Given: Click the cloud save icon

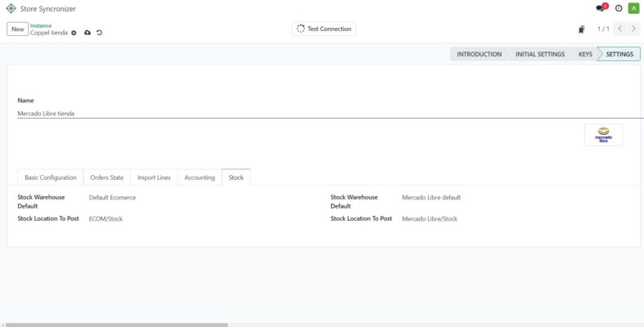Looking at the screenshot, I should (88, 33).
